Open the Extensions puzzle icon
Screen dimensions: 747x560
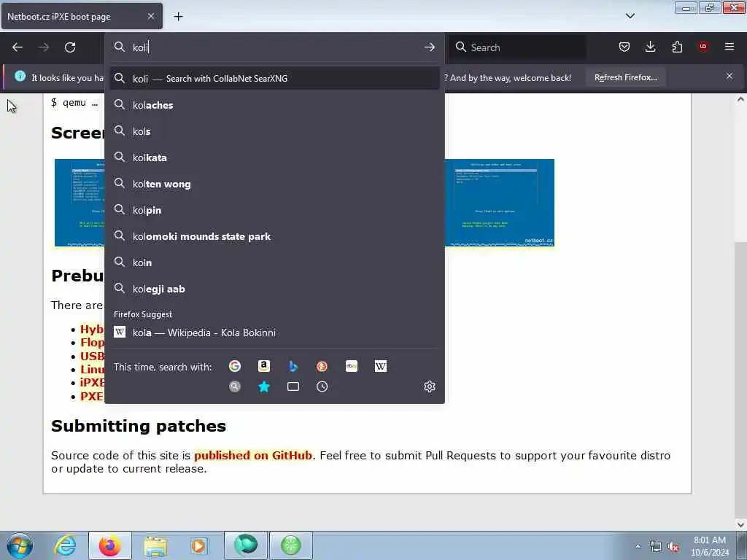coord(677,47)
